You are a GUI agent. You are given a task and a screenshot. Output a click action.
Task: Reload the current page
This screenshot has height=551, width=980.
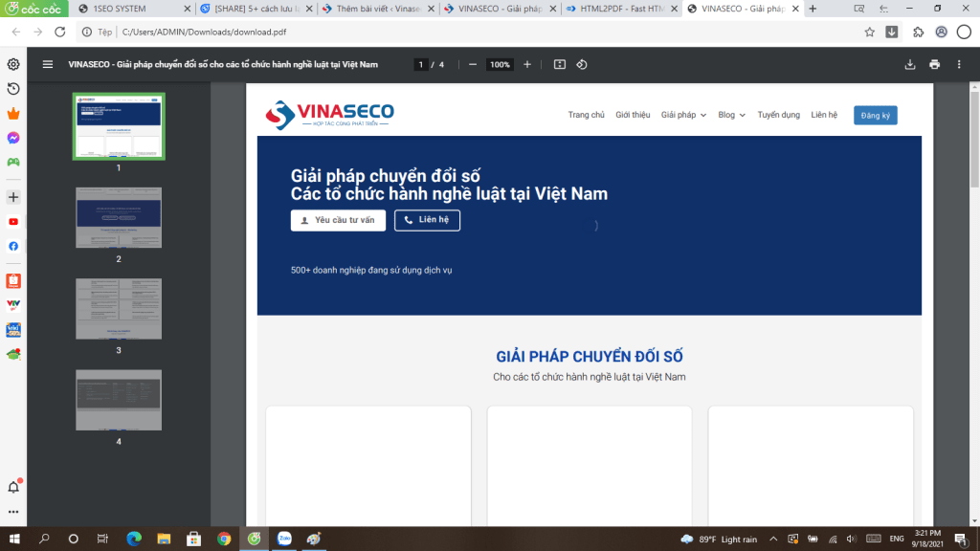click(60, 32)
